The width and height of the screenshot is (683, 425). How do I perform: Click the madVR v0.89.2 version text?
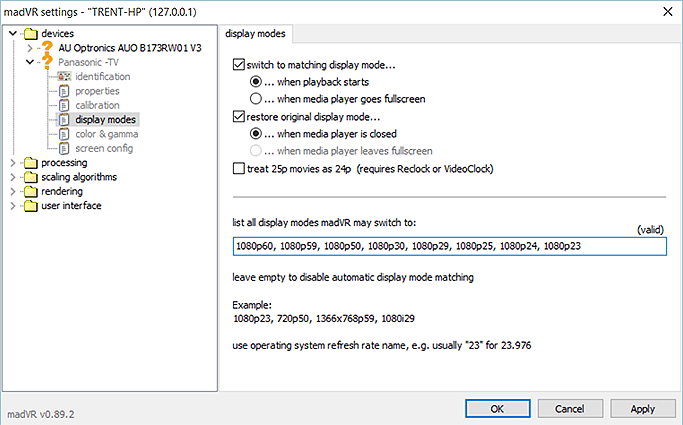(41, 414)
